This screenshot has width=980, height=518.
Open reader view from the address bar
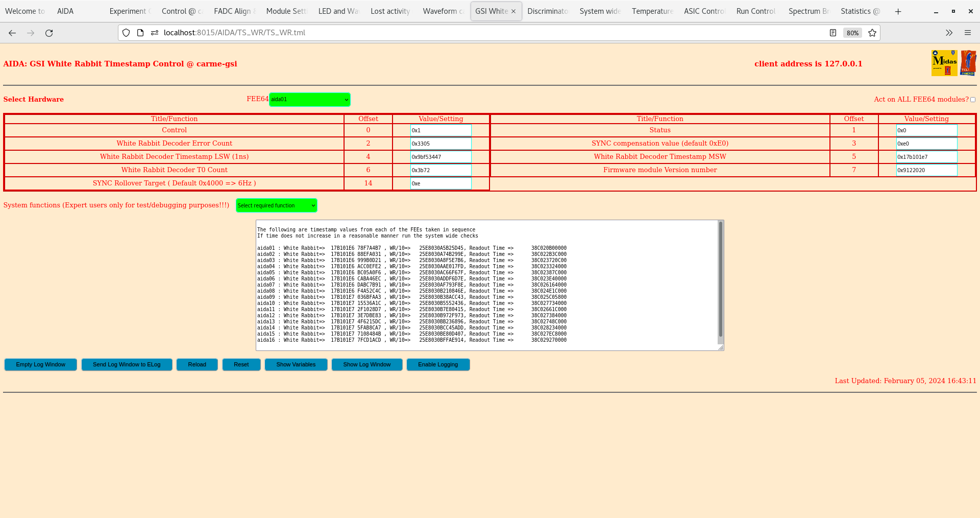click(x=833, y=32)
